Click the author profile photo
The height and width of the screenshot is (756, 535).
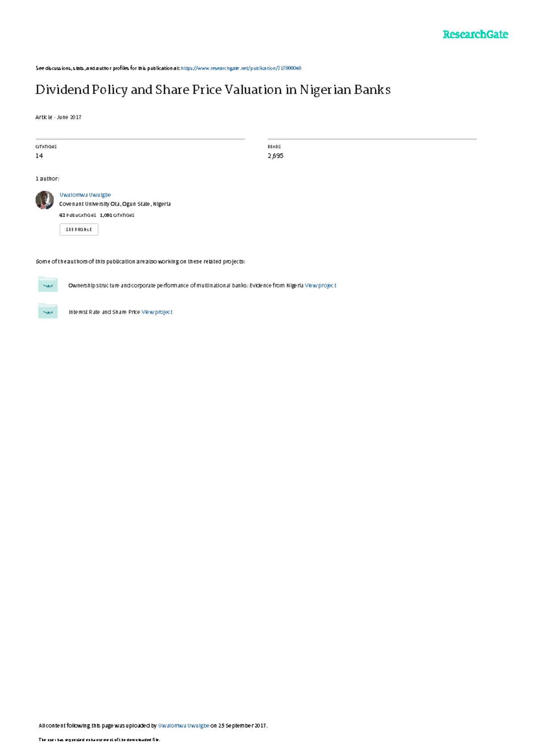pos(45,200)
